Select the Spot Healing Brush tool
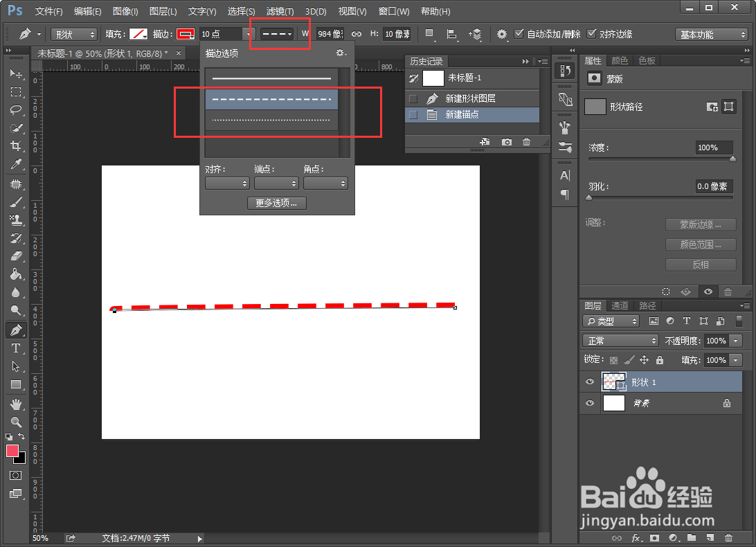This screenshot has height=547, width=756. point(16,183)
